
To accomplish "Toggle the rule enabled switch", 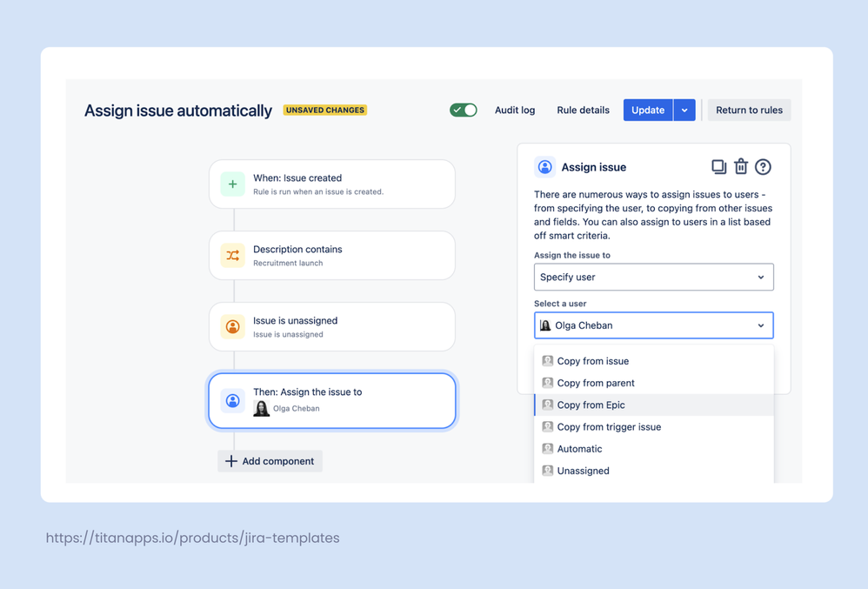I will pyautogui.click(x=464, y=110).
